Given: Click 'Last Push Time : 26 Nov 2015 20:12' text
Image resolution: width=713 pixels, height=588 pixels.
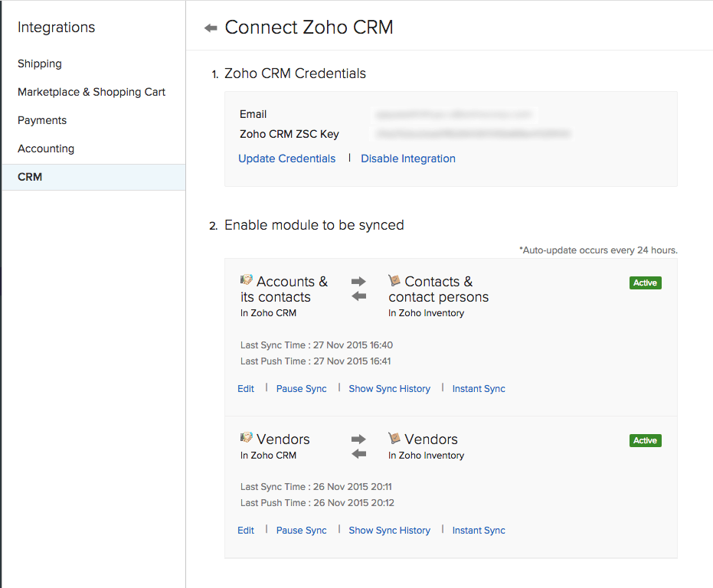Looking at the screenshot, I should (x=317, y=502).
